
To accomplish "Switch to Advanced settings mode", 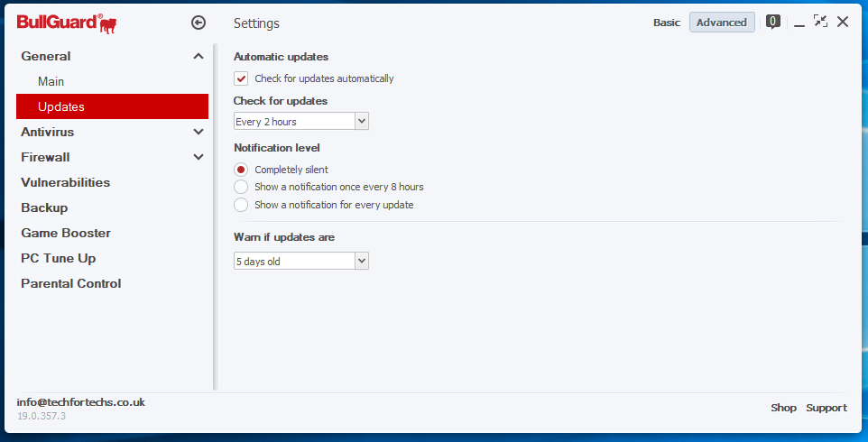I will [x=722, y=23].
